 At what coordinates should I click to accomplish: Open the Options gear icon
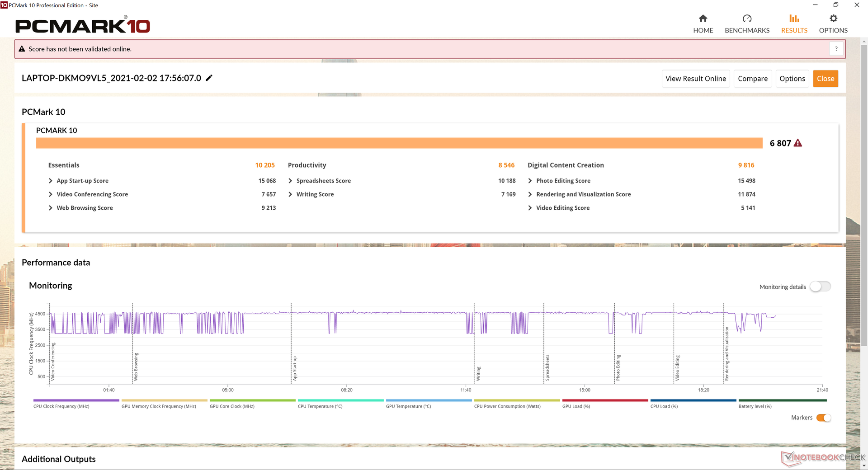click(833, 19)
